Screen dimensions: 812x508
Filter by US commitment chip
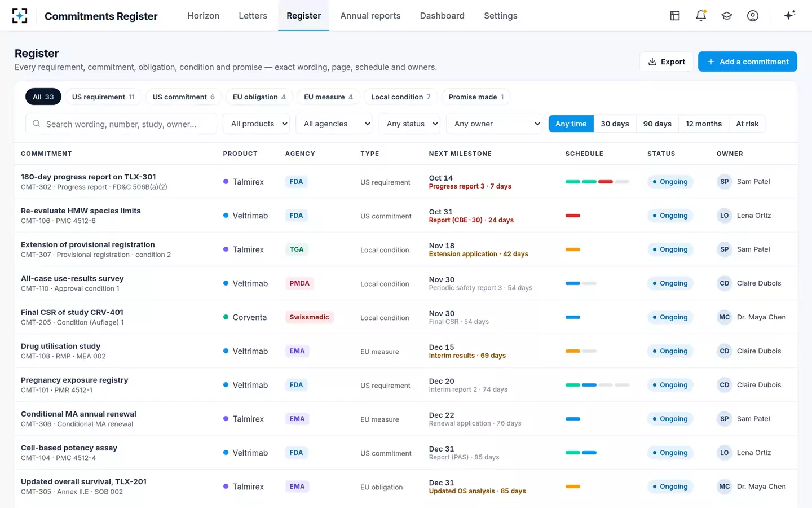(x=184, y=97)
